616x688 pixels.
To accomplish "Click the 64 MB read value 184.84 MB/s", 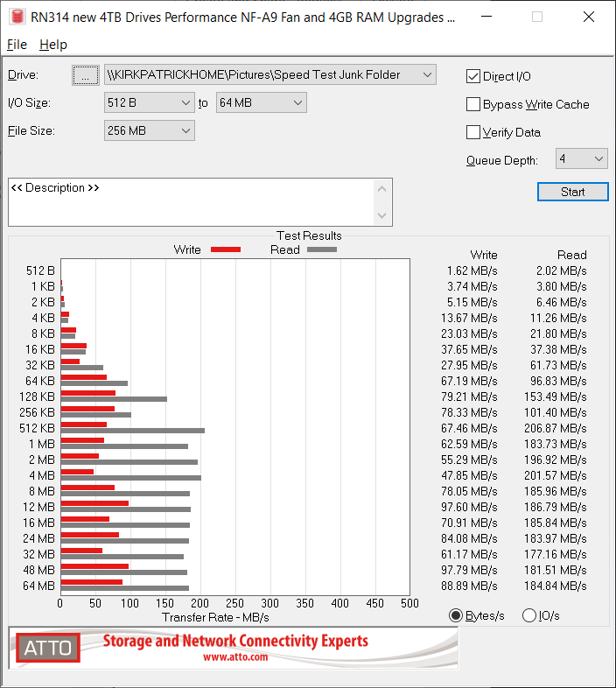I will [555, 586].
